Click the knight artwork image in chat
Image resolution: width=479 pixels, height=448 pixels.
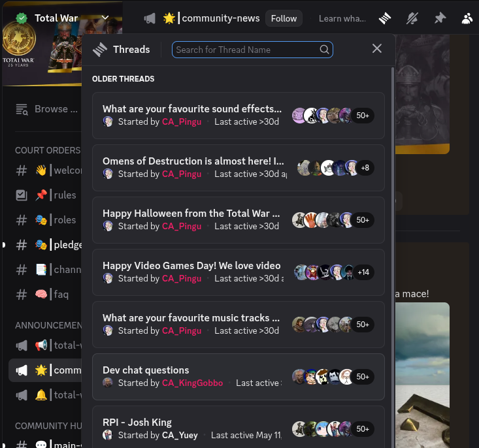[x=423, y=94]
